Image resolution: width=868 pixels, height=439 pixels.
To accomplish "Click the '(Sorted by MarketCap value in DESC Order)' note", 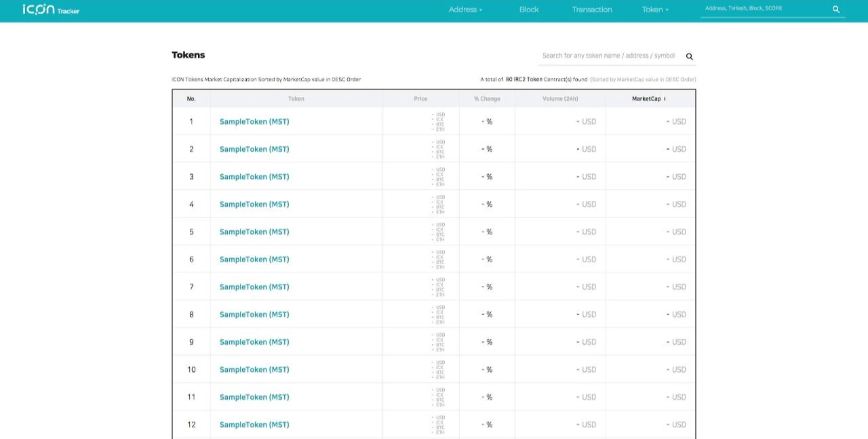I will tap(643, 79).
